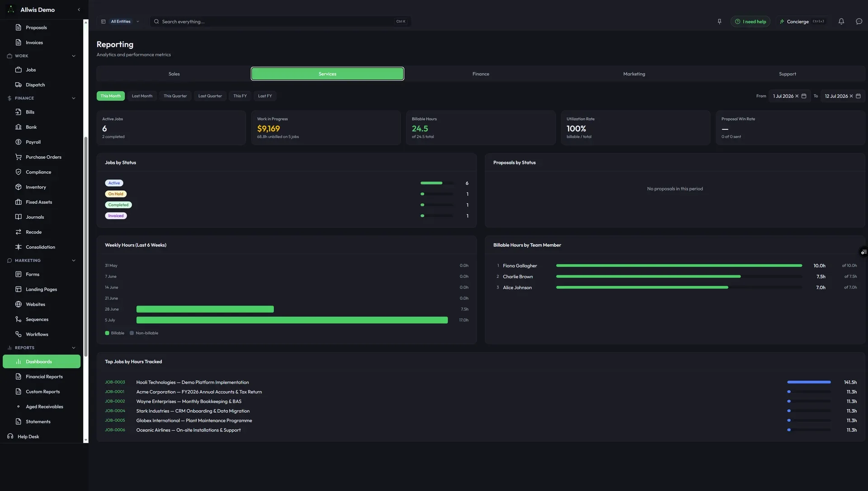This screenshot has width=868, height=491.
Task: Click the Invoices sidebar icon
Action: point(19,42)
